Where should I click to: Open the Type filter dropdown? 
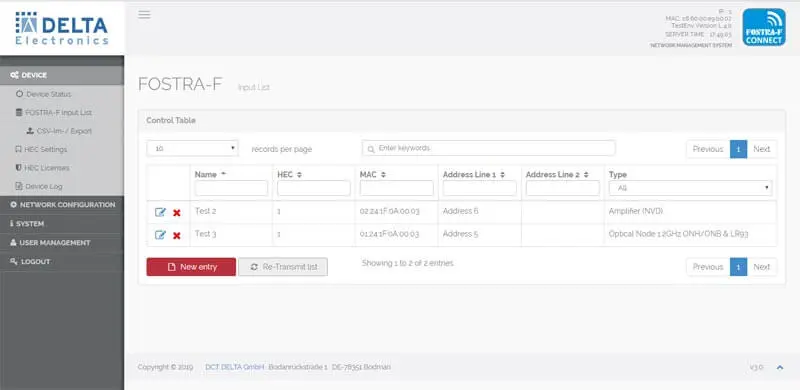pos(690,188)
